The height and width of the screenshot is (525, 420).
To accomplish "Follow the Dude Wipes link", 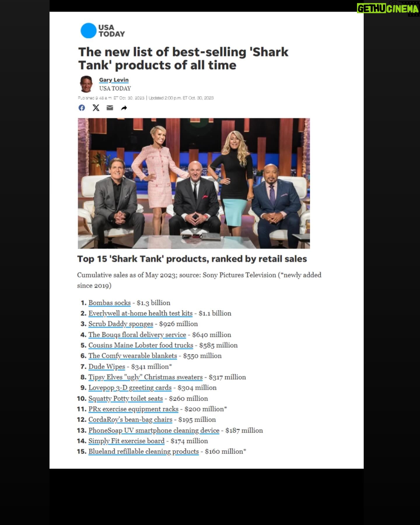I will tap(107, 367).
